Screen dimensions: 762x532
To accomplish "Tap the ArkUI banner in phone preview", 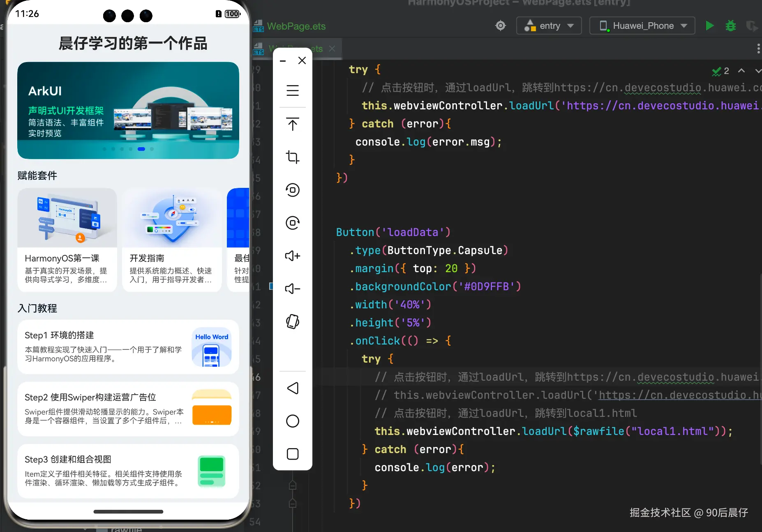I will (128, 110).
